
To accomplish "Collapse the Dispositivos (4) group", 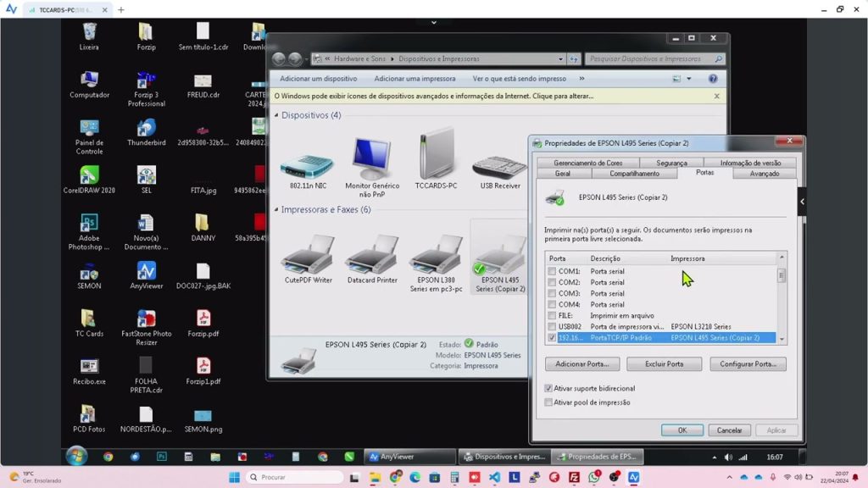I will (x=276, y=115).
